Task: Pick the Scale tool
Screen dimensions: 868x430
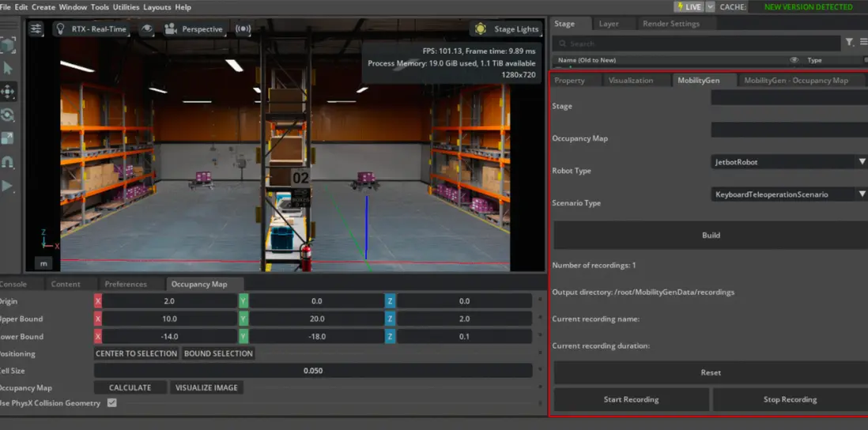Action: point(8,138)
